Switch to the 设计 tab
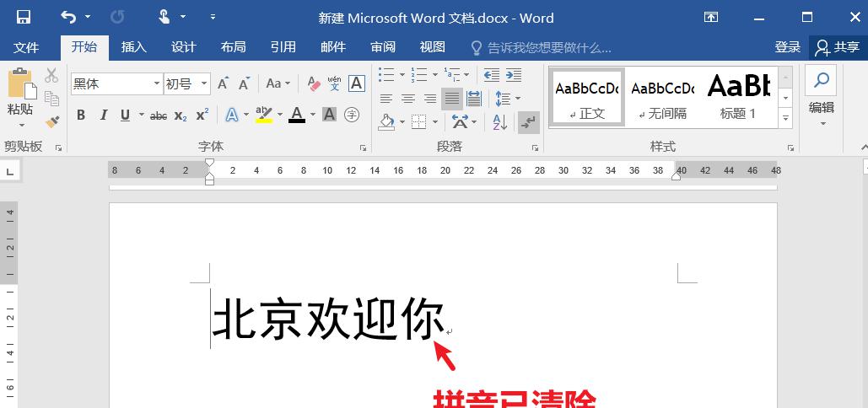The image size is (868, 408). [184, 47]
